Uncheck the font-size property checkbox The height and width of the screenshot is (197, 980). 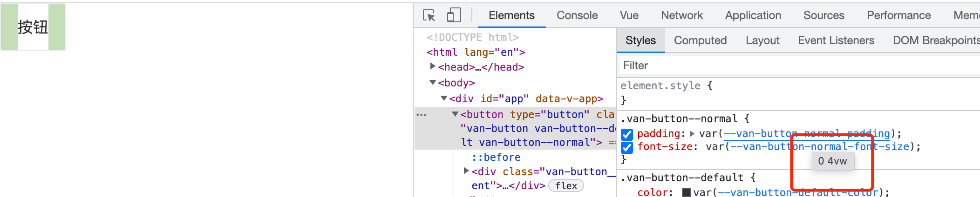click(x=627, y=147)
